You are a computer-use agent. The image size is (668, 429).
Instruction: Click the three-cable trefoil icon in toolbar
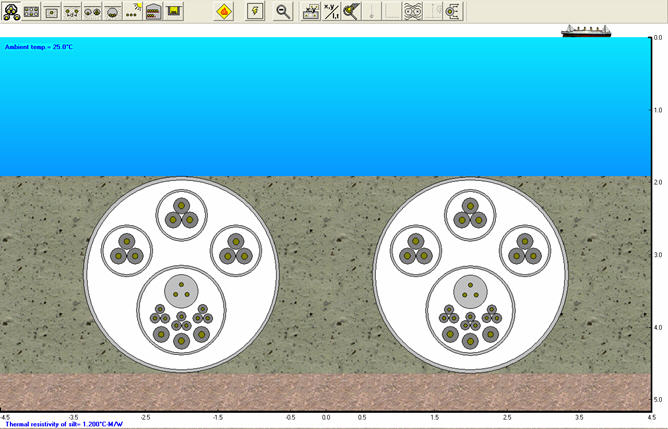(x=12, y=11)
